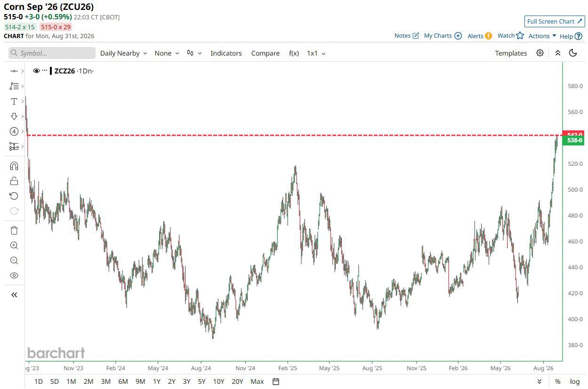The height and width of the screenshot is (389, 588).
Task: Open the Templates menu
Action: click(511, 53)
